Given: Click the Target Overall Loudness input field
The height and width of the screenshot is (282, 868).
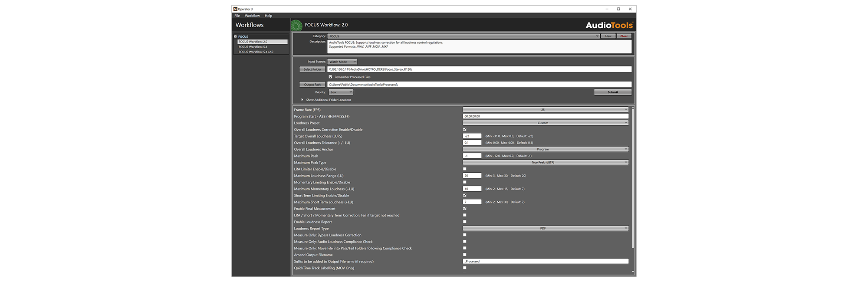Looking at the screenshot, I should point(472,136).
